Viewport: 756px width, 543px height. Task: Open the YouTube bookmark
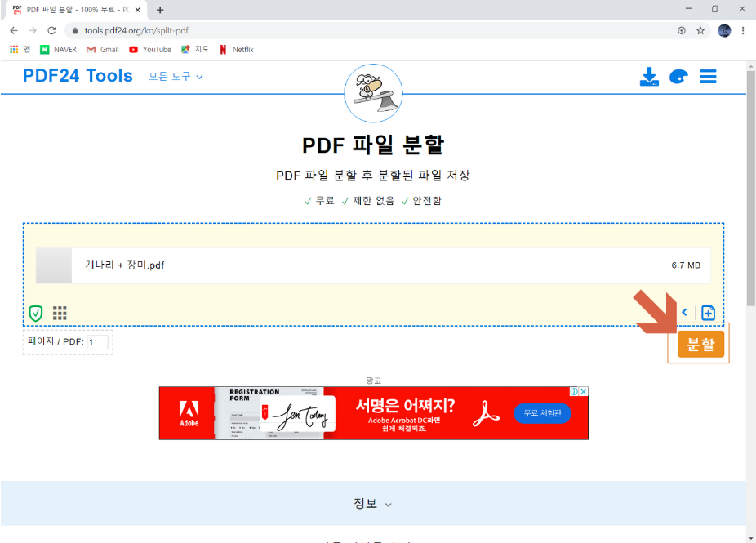click(150, 49)
